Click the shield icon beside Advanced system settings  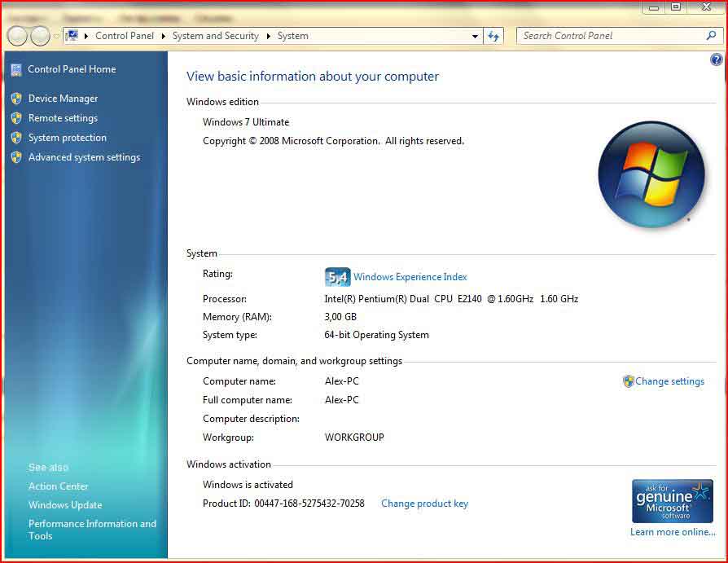[x=16, y=157]
